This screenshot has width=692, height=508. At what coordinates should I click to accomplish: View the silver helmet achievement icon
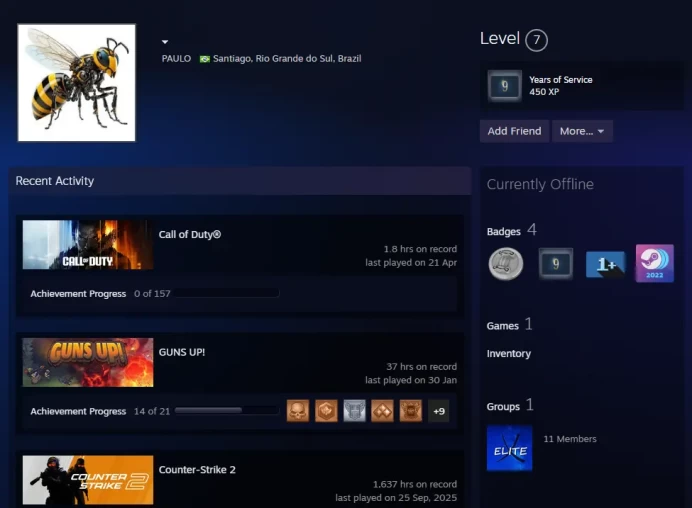click(x=354, y=411)
